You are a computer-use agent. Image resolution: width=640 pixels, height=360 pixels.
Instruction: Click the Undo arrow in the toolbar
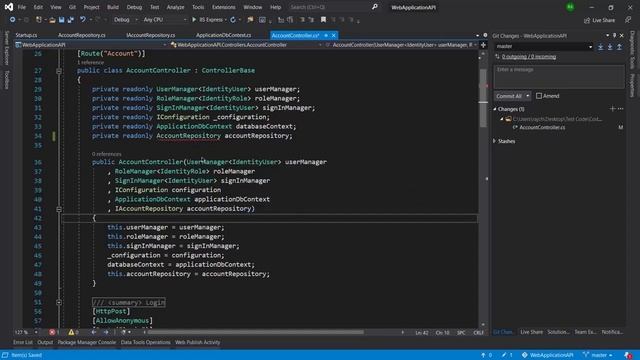coord(82,20)
